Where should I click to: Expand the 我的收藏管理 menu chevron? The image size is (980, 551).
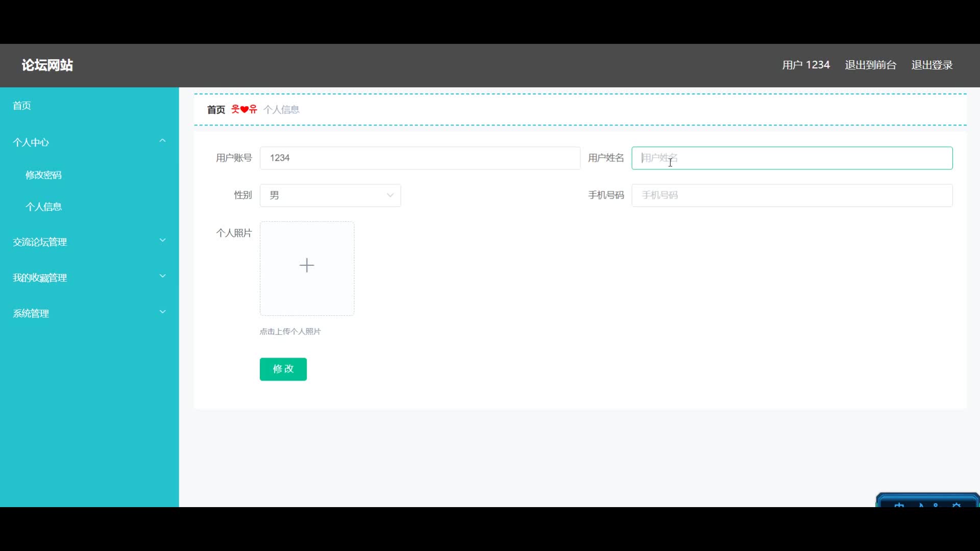click(163, 276)
